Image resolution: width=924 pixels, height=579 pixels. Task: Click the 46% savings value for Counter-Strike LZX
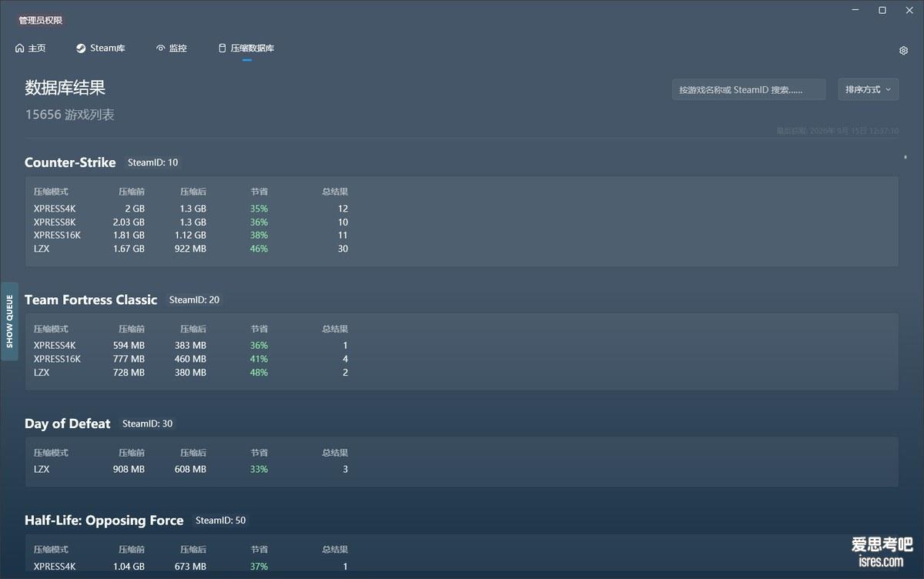pyautogui.click(x=259, y=249)
